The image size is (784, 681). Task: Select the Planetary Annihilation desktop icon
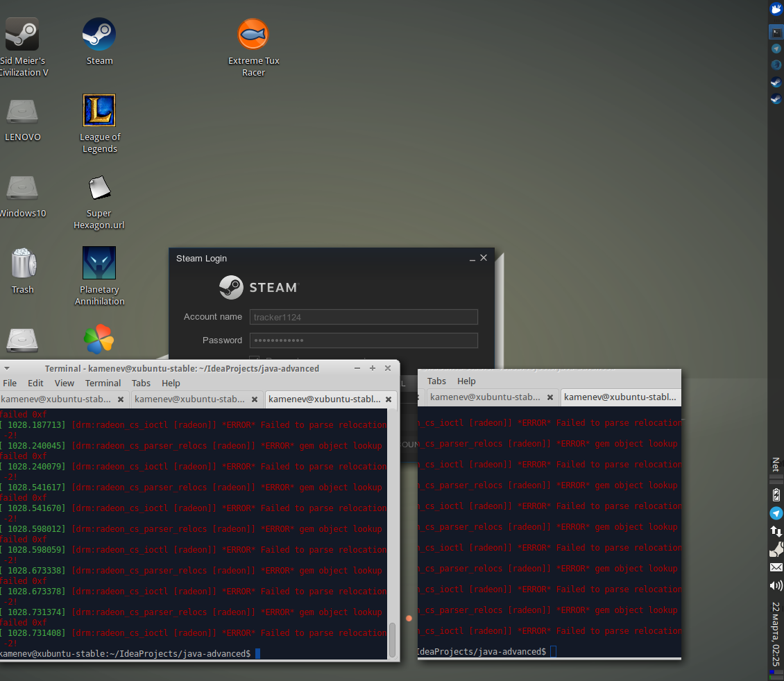tap(99, 264)
